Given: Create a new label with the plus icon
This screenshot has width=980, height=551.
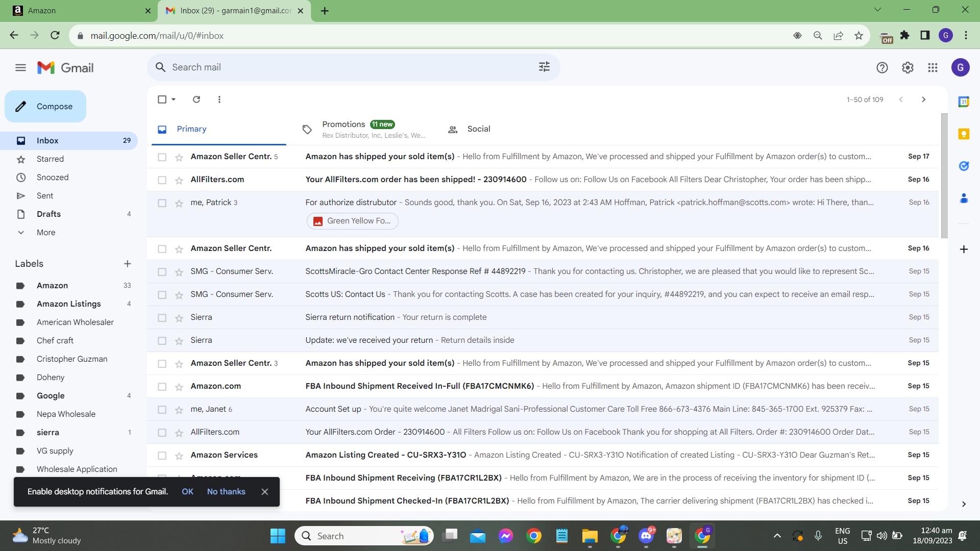Looking at the screenshot, I should click(128, 264).
